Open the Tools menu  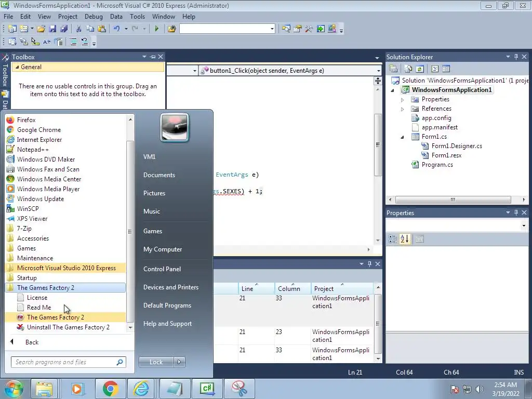pyautogui.click(x=137, y=17)
